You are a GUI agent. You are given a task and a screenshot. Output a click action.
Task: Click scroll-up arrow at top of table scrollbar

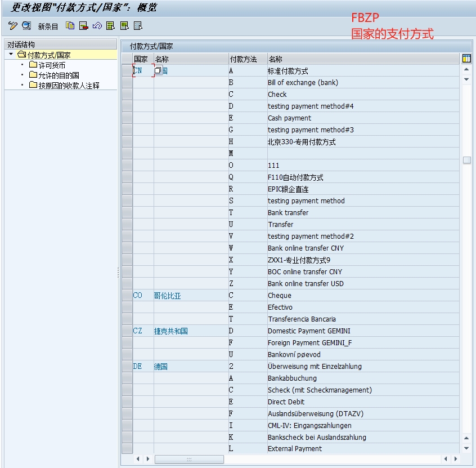(466, 70)
